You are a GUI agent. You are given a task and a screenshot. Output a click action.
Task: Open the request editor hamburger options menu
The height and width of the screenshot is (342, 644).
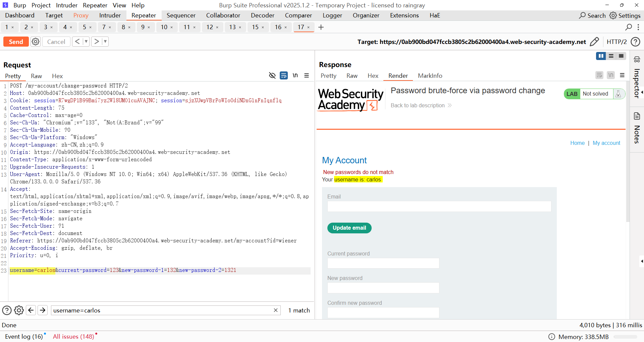pyautogui.click(x=307, y=76)
